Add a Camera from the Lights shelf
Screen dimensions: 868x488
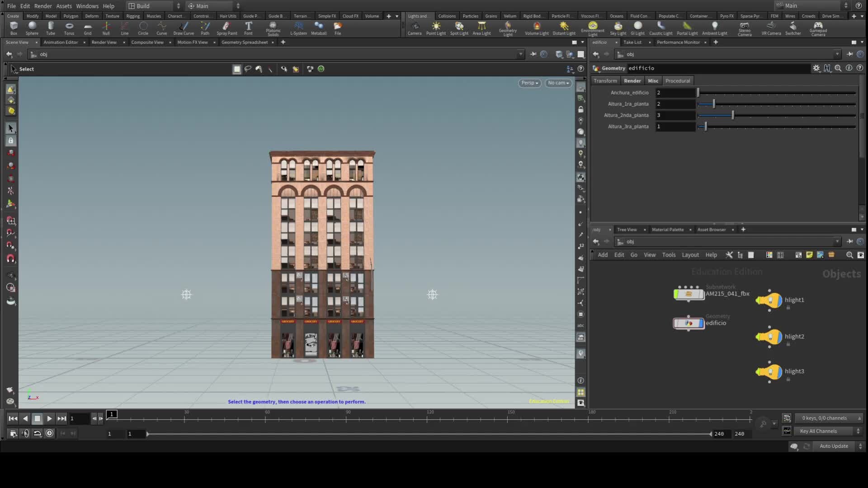(x=415, y=28)
